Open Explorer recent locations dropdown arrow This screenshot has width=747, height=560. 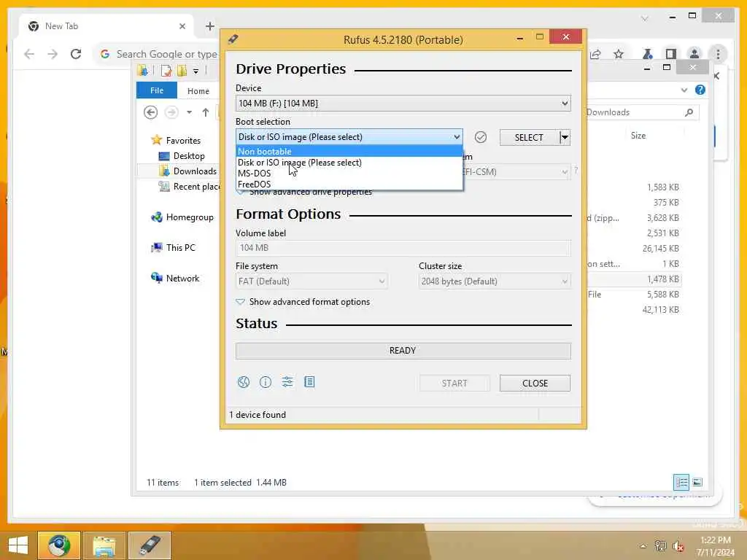pyautogui.click(x=189, y=112)
